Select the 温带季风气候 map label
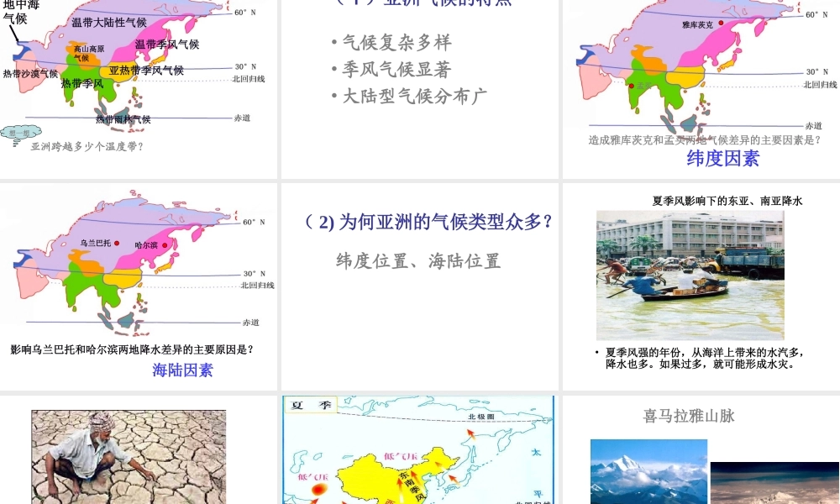This screenshot has width=840, height=504. [167, 45]
